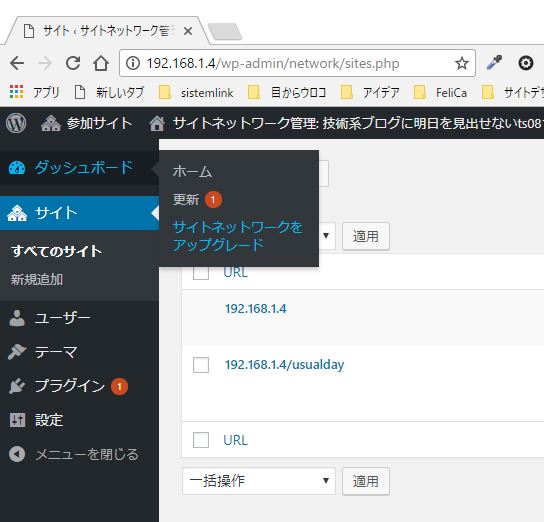Open the ユーザー sidebar menu

79,318
